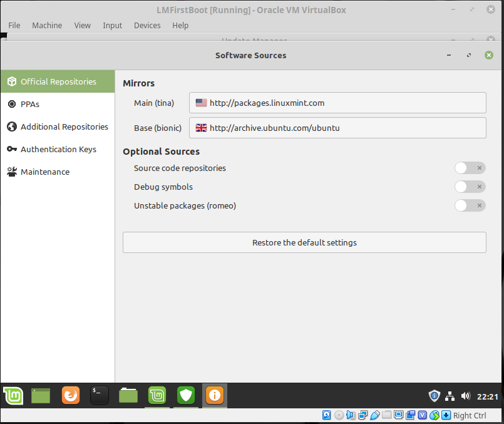This screenshot has height=424, width=504.
Task: Click the 22:21 panel clock
Action: click(x=487, y=396)
